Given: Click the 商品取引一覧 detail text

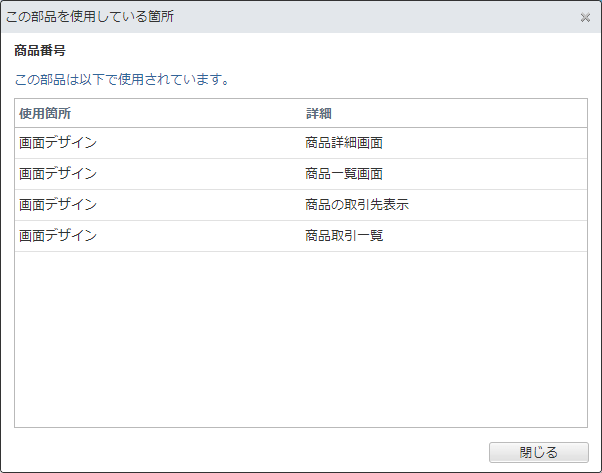Looking at the screenshot, I should 344,236.
